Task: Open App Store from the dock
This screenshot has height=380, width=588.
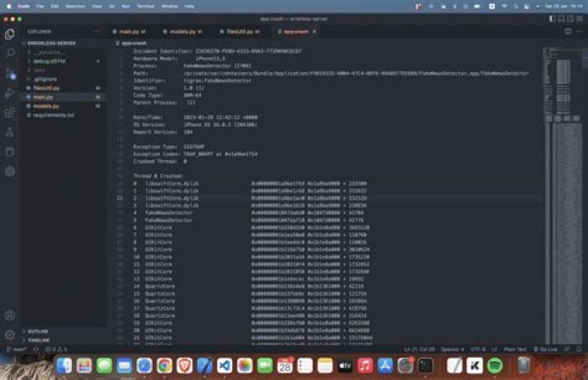Action: [385, 366]
